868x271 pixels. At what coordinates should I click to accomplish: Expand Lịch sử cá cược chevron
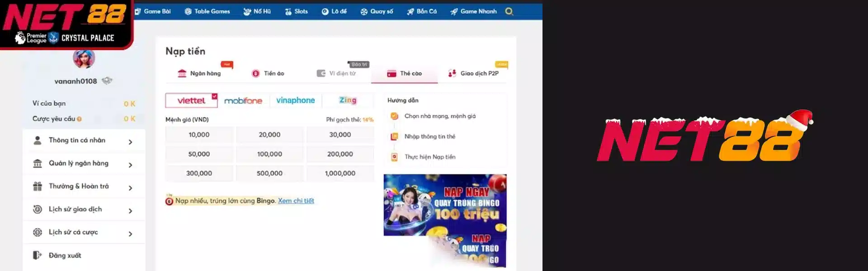[130, 234]
